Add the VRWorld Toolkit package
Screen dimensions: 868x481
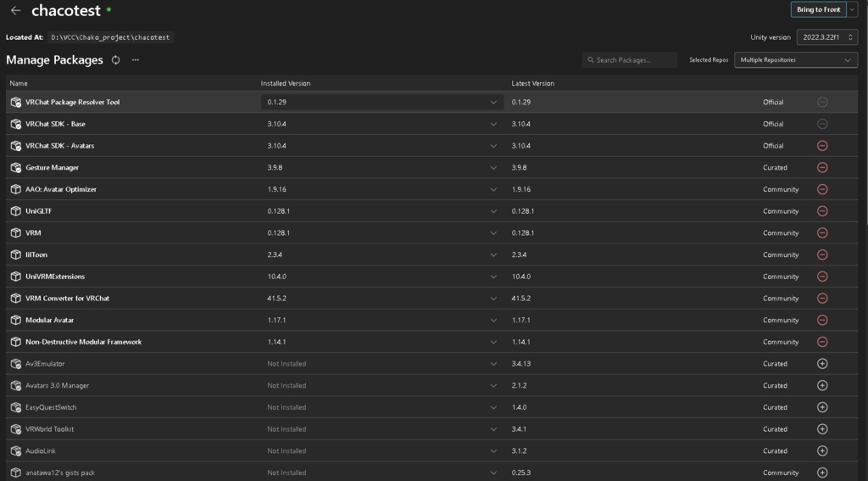(x=822, y=429)
